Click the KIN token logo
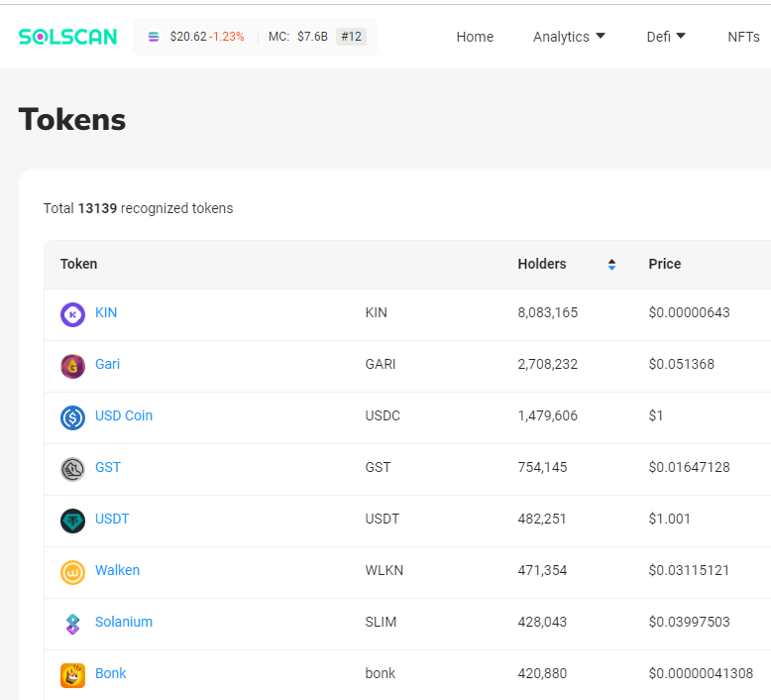 click(x=72, y=314)
